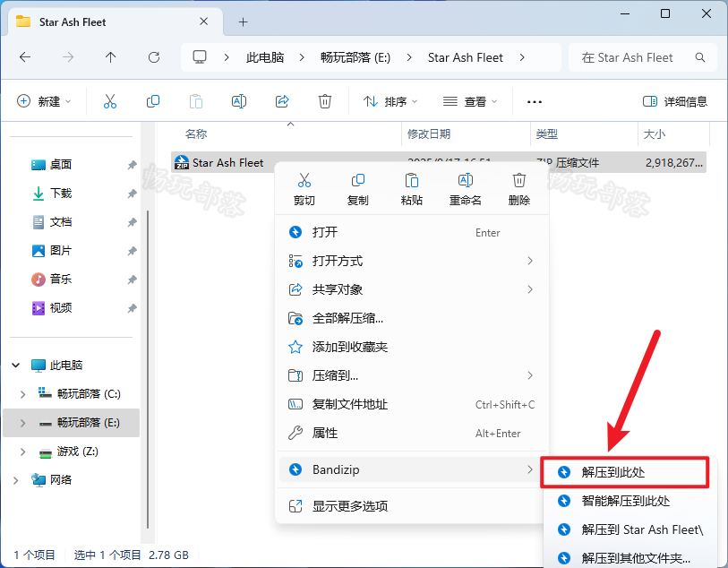Click 畅玩部落 (E:) in address breadcrumb
This screenshot has width=728, height=568.
click(x=355, y=57)
